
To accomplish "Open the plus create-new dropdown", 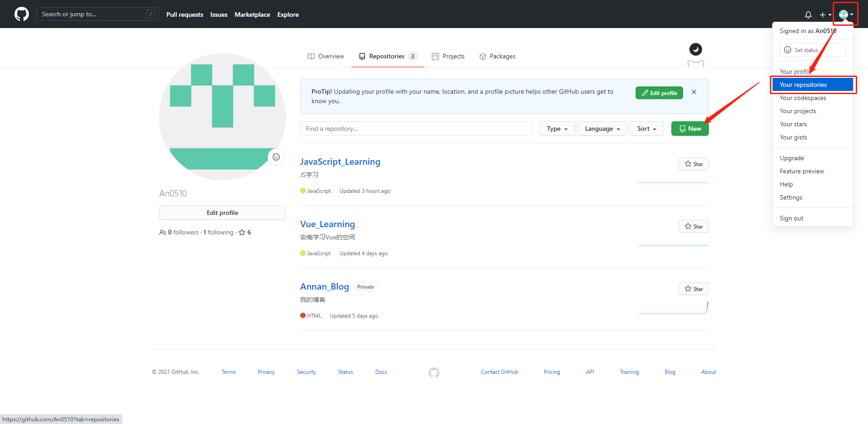I will click(825, 14).
